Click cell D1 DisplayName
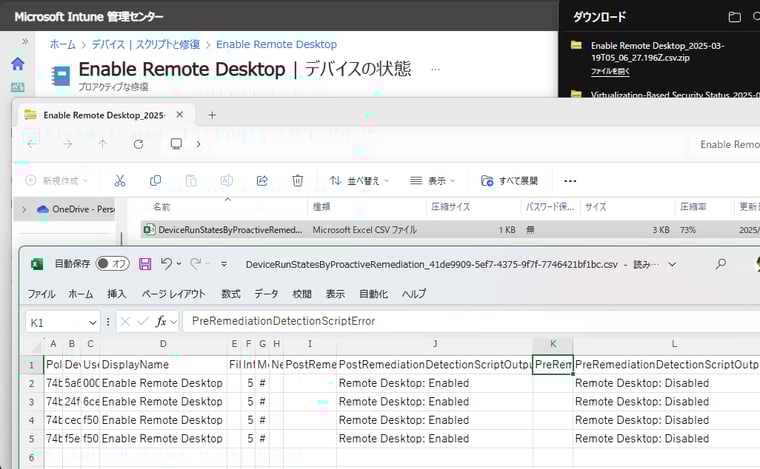This screenshot has width=760, height=469. (163, 364)
